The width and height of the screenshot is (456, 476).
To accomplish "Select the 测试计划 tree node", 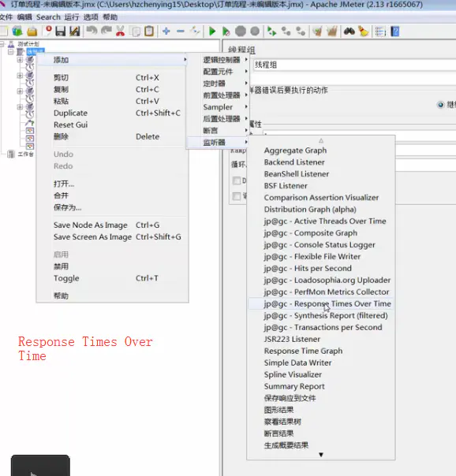I will coord(28,44).
